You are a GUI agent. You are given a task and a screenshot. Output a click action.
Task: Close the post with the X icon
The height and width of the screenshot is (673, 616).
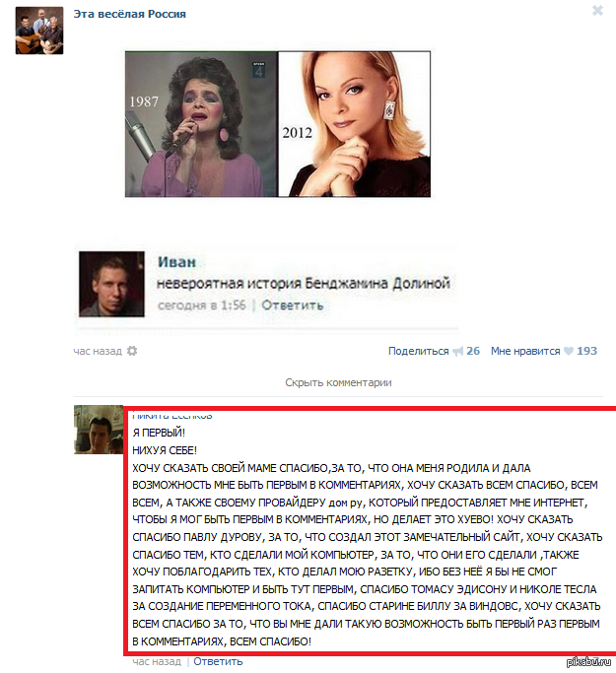(597, 10)
